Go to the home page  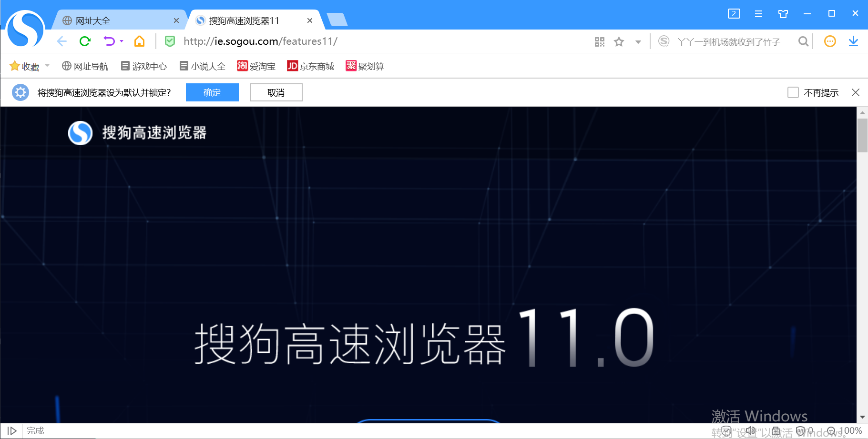(x=139, y=41)
